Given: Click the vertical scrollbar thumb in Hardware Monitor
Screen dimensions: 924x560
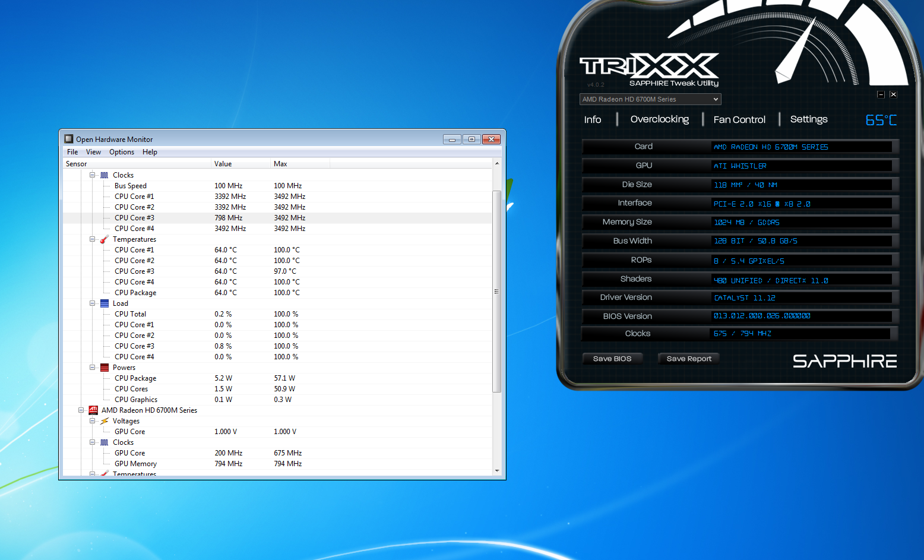Looking at the screenshot, I should pos(497,292).
